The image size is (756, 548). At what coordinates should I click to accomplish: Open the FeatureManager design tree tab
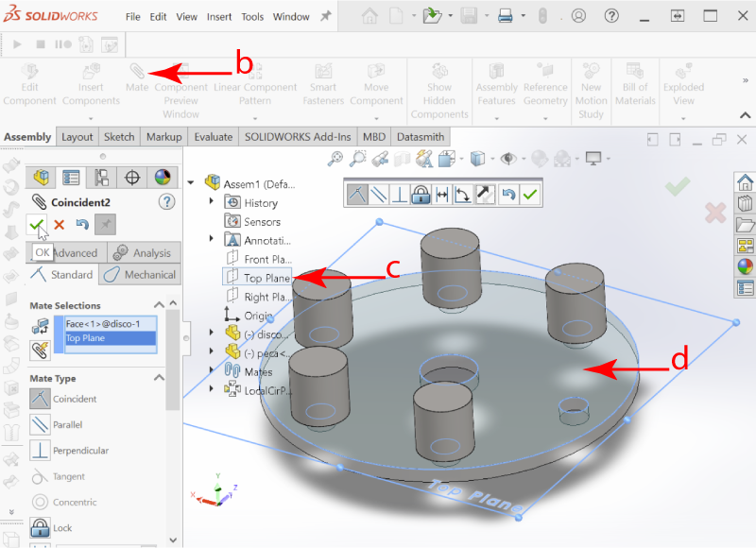point(41,177)
